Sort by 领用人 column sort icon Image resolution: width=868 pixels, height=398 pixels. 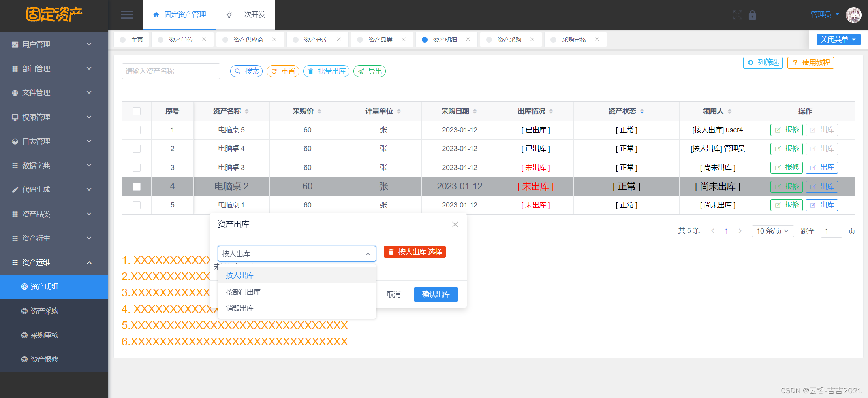click(x=730, y=111)
